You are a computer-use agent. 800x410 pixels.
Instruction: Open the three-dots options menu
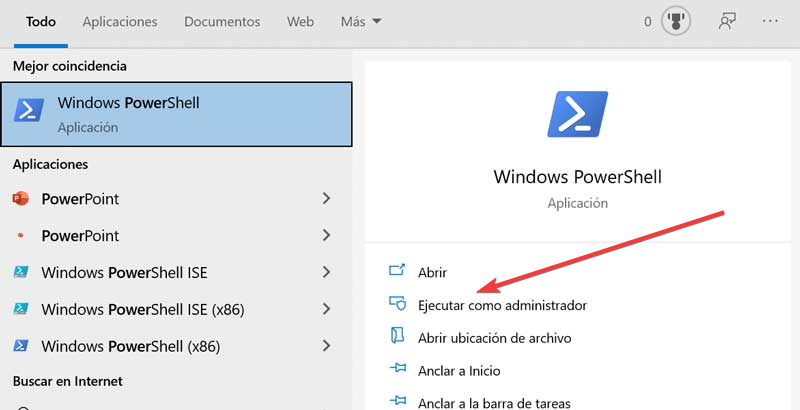[x=770, y=21]
